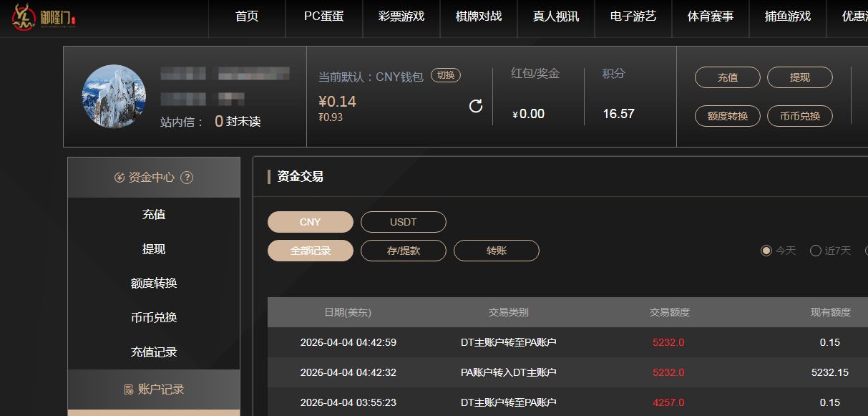Click the user profile avatar picture
Screen dimensions: 868x416
[114, 97]
